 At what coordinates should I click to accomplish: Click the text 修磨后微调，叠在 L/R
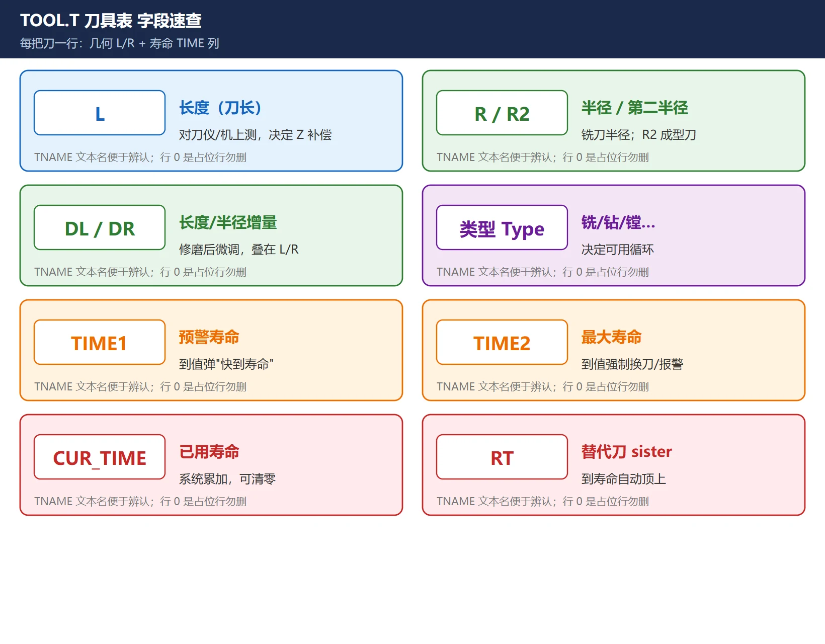tap(239, 250)
